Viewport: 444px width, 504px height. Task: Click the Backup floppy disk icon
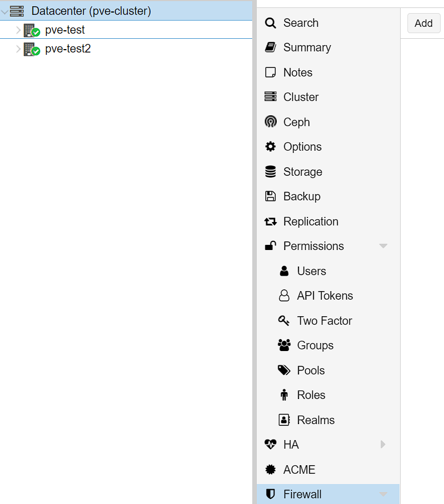(x=271, y=196)
